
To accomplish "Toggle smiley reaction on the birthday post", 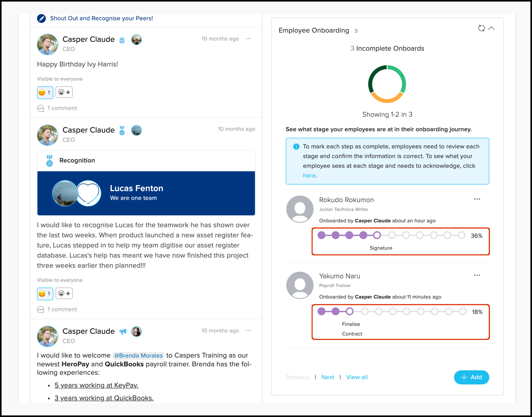I will (45, 92).
